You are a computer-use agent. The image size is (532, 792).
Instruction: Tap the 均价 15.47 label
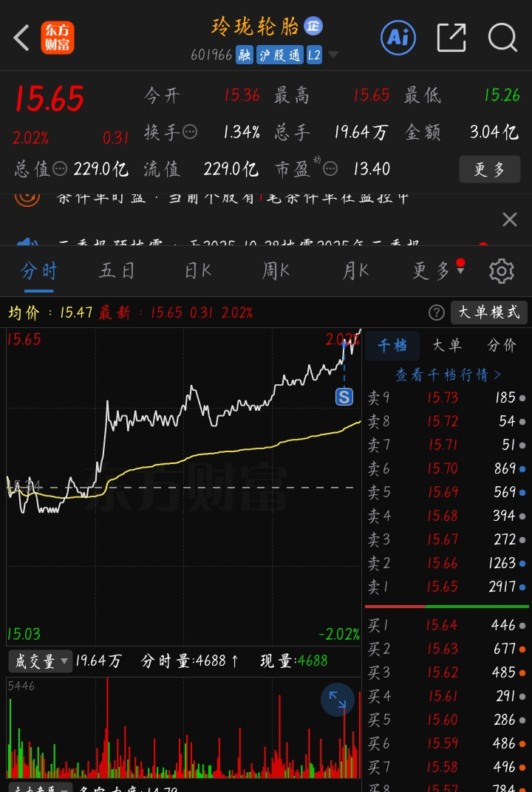(x=50, y=313)
